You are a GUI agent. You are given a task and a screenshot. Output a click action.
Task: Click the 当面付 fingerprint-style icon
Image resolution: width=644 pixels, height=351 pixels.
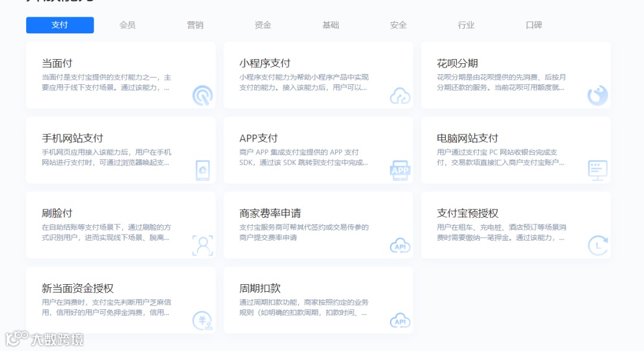203,96
